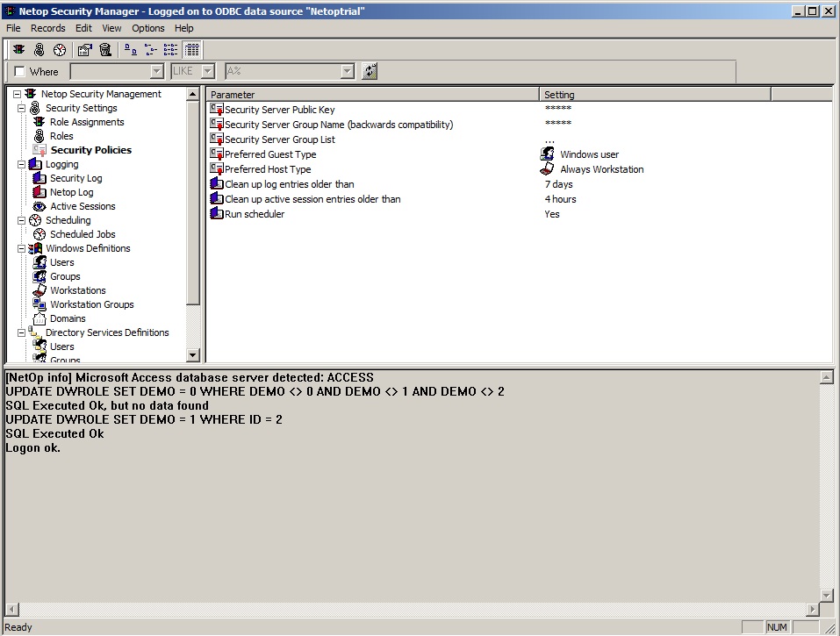Click the refresh filter arrows button
Image resolution: width=840 pixels, height=636 pixels.
(370, 71)
